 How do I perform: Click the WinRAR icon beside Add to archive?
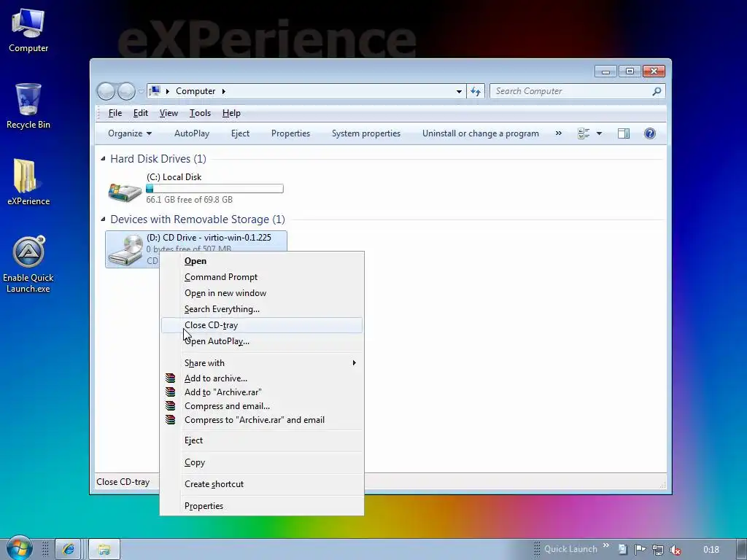click(x=170, y=378)
